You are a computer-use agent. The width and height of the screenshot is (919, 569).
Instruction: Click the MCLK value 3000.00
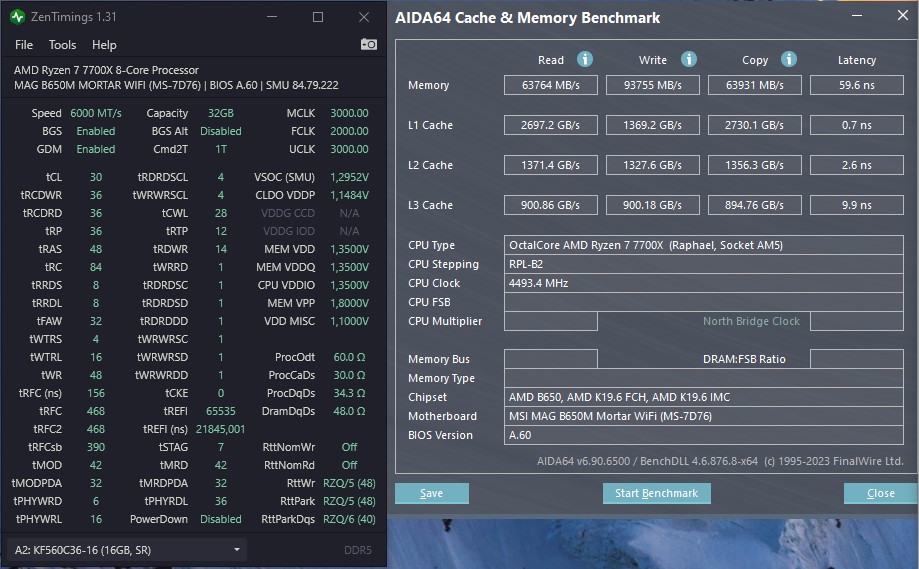(349, 113)
